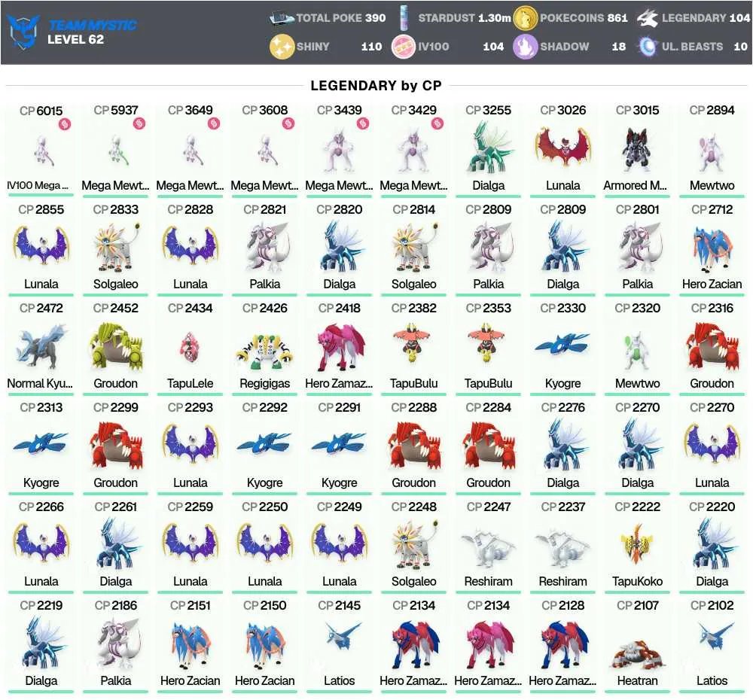Select the Regigigas sprite

[x=264, y=352]
